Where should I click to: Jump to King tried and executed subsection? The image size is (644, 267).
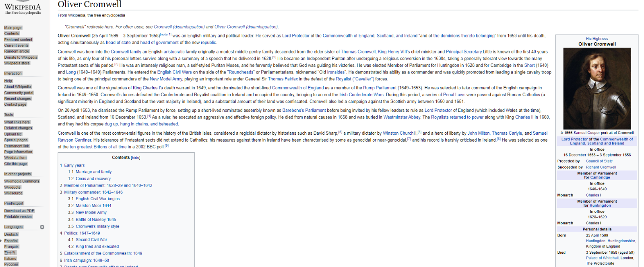(97, 246)
